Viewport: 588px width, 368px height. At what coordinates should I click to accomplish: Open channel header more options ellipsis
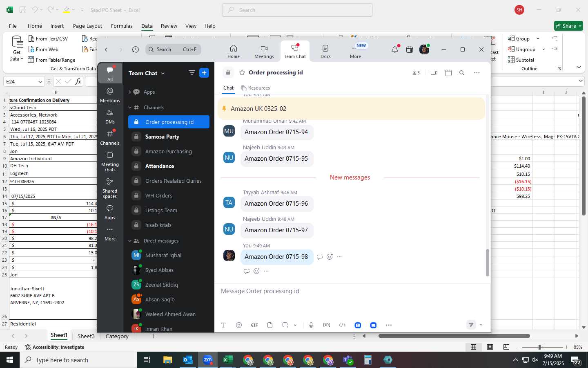pyautogui.click(x=477, y=73)
